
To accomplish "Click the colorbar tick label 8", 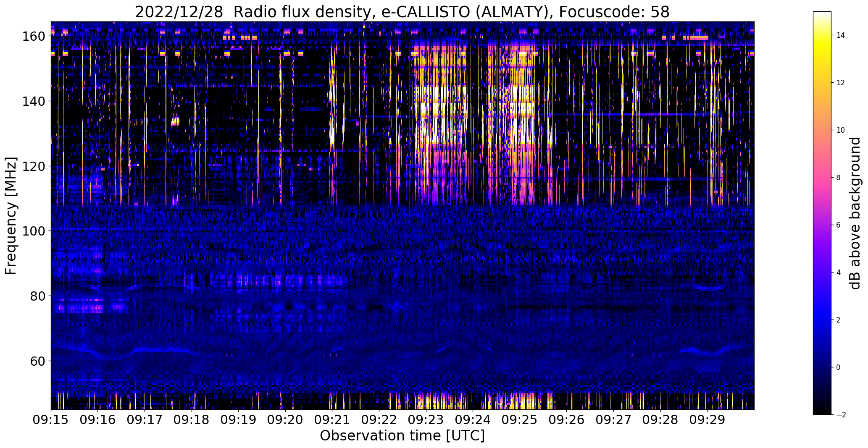I will (x=839, y=178).
